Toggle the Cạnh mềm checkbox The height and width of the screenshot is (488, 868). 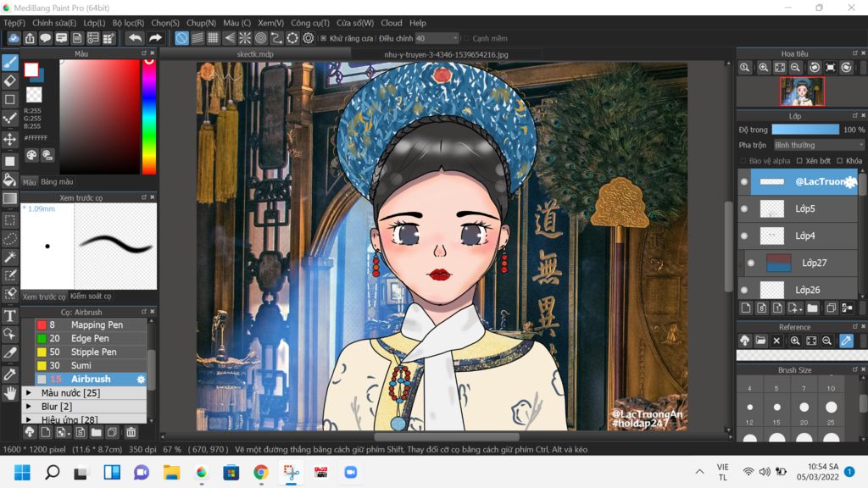[x=466, y=38]
